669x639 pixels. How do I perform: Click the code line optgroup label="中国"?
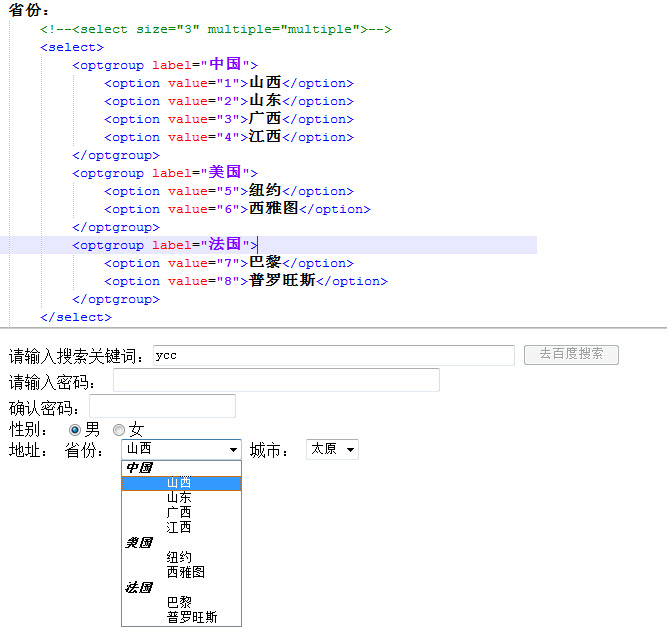[x=165, y=65]
